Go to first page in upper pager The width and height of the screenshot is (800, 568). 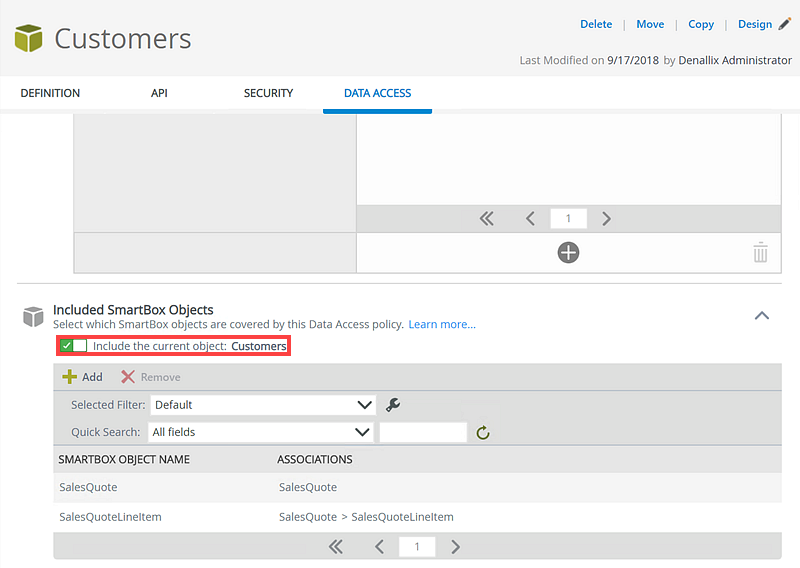pos(487,219)
